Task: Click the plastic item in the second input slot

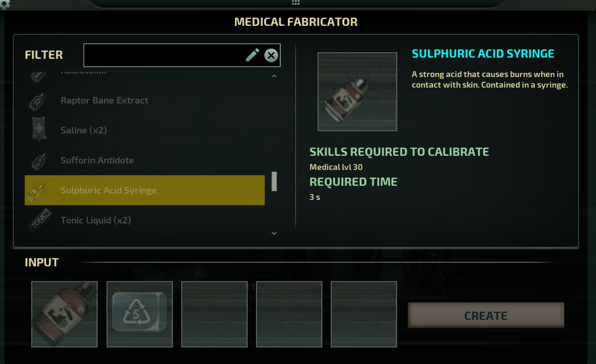Action: click(139, 314)
